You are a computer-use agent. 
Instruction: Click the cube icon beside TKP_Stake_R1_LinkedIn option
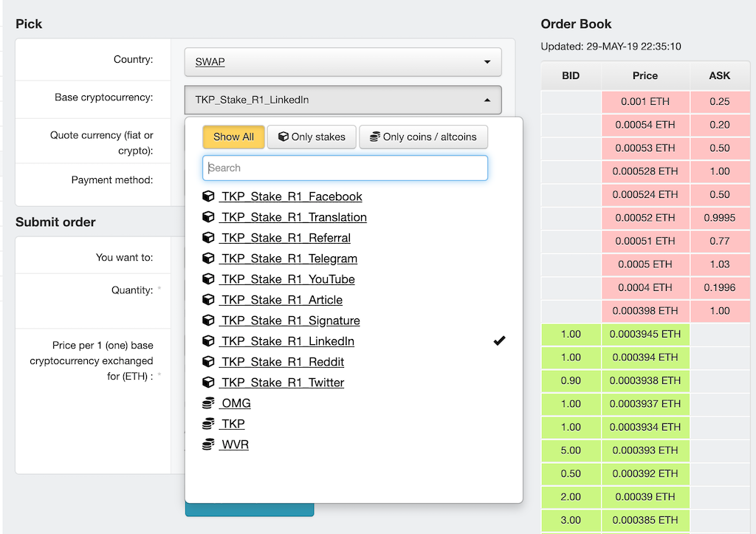pyautogui.click(x=208, y=341)
